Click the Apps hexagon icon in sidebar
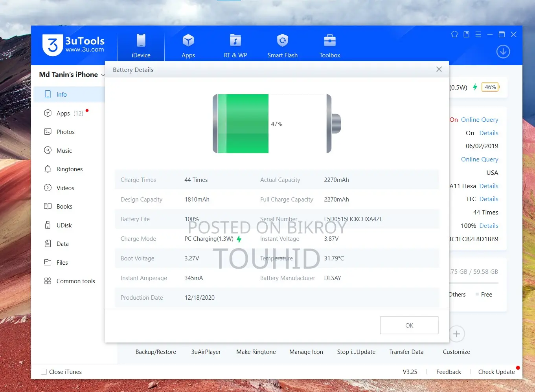 click(x=48, y=113)
